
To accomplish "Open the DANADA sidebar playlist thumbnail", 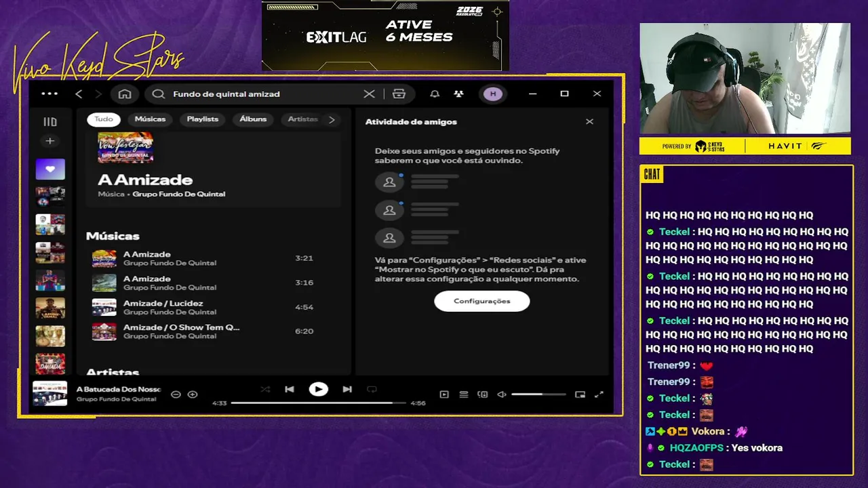I will (50, 364).
